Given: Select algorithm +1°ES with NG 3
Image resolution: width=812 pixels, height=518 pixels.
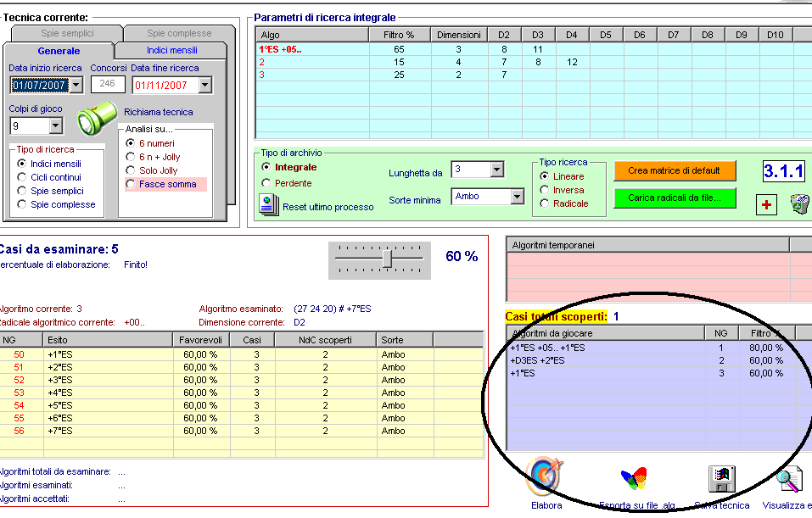Looking at the screenshot, I should [658, 373].
